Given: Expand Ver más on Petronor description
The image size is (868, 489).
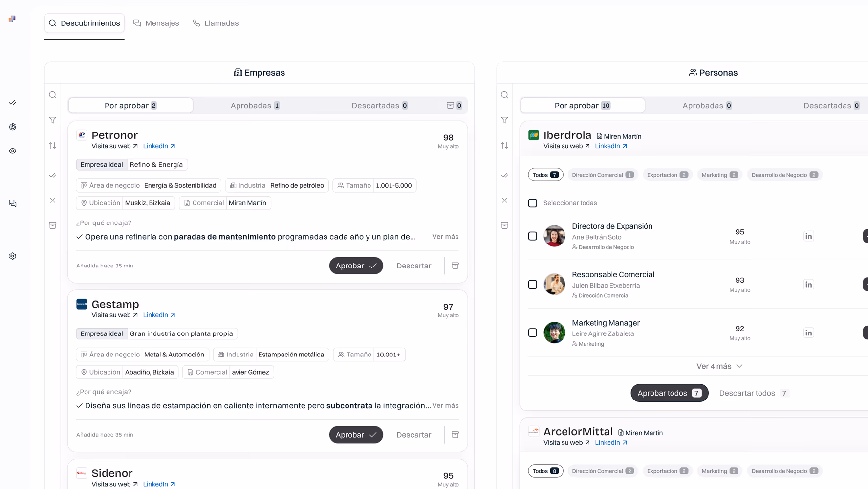Looking at the screenshot, I should coord(445,237).
